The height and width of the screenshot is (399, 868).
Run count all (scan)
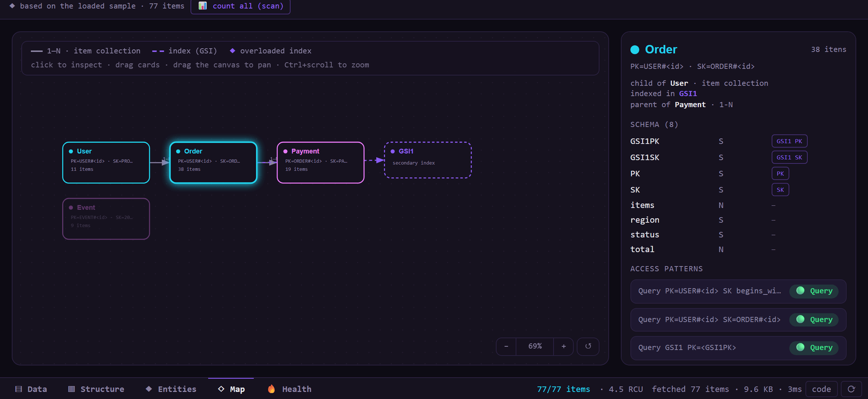pos(240,6)
